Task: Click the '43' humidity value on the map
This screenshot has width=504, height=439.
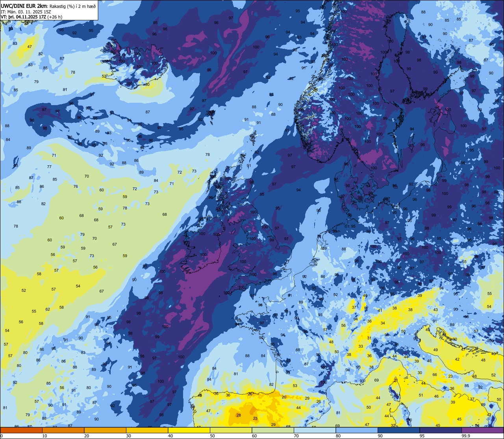Action: tap(435, 310)
